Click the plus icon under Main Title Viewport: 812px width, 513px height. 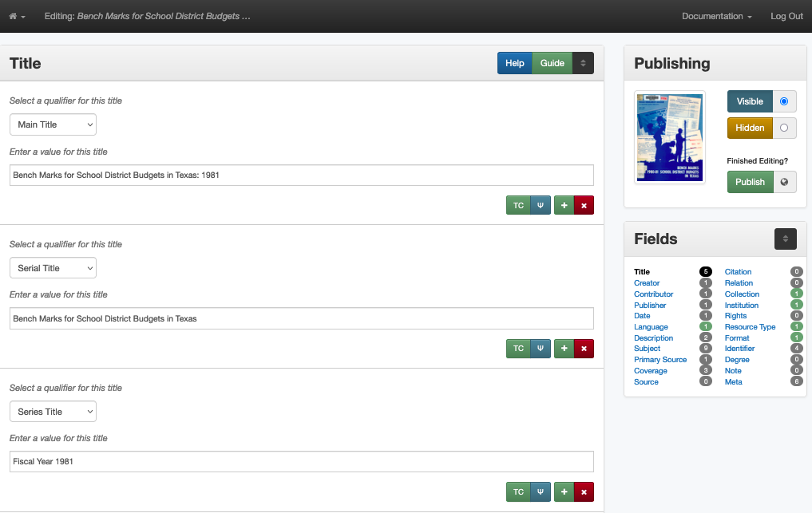(564, 205)
